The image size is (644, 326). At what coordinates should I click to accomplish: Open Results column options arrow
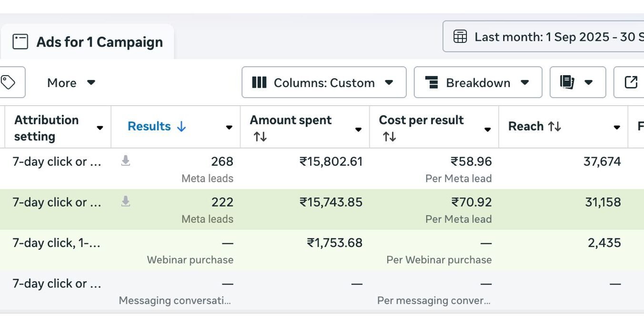(x=229, y=128)
